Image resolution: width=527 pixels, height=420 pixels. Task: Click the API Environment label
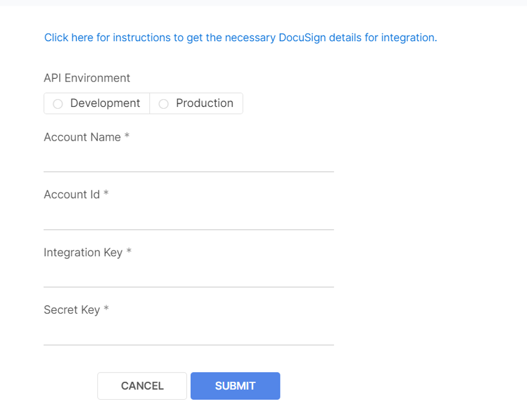(87, 78)
